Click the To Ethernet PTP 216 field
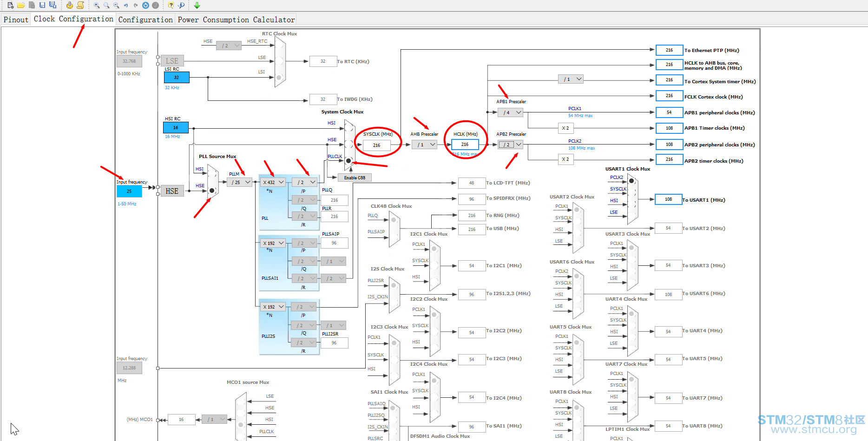The image size is (868, 441). 669,50
